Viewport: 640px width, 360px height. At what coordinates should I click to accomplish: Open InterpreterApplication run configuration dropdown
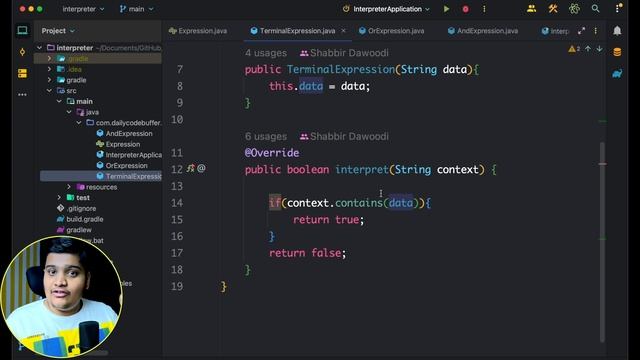coord(386,9)
